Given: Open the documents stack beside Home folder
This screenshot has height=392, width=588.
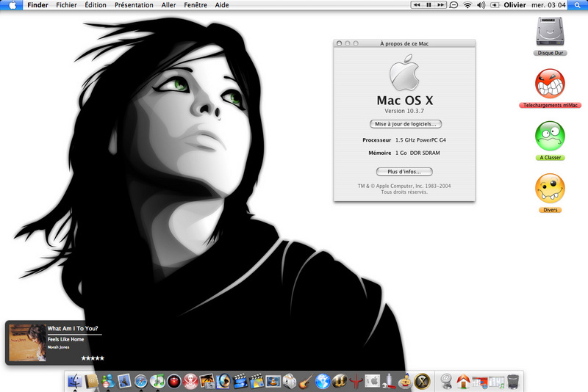Looking at the screenshot, I should pyautogui.click(x=480, y=382).
